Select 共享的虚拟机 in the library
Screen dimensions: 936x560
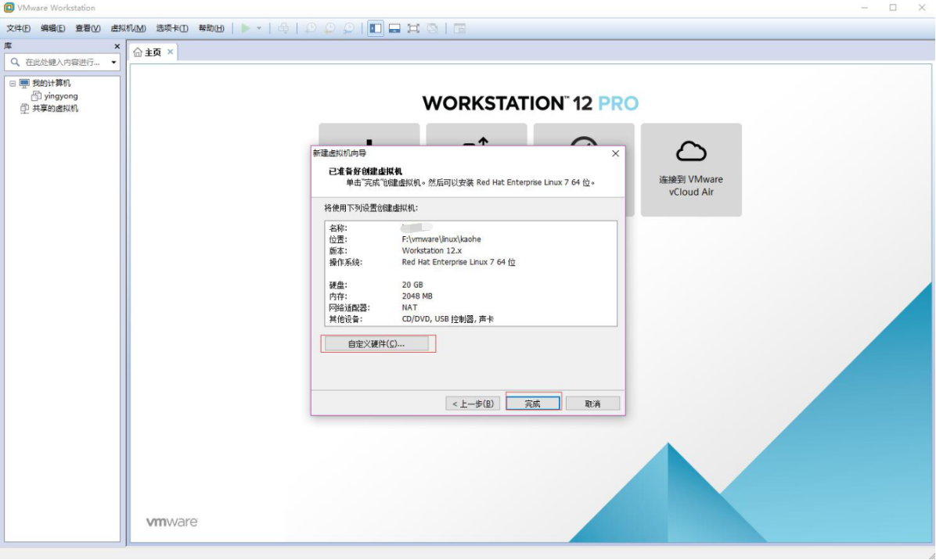[x=55, y=109]
